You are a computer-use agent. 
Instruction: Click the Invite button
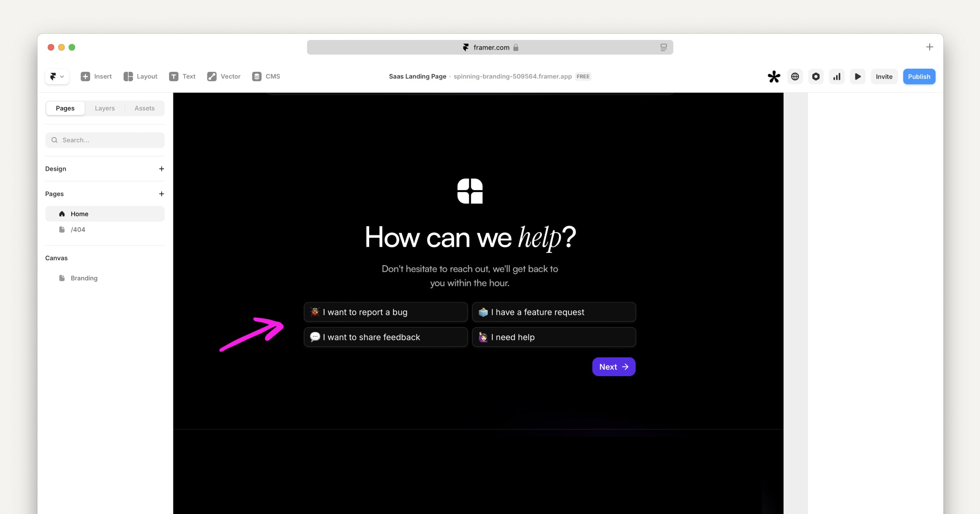pos(884,77)
